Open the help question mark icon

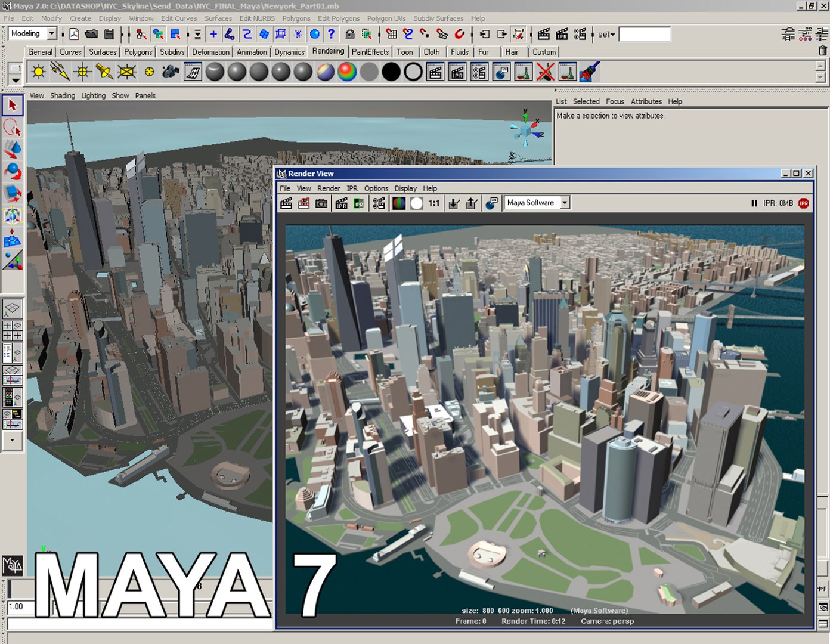(332, 34)
